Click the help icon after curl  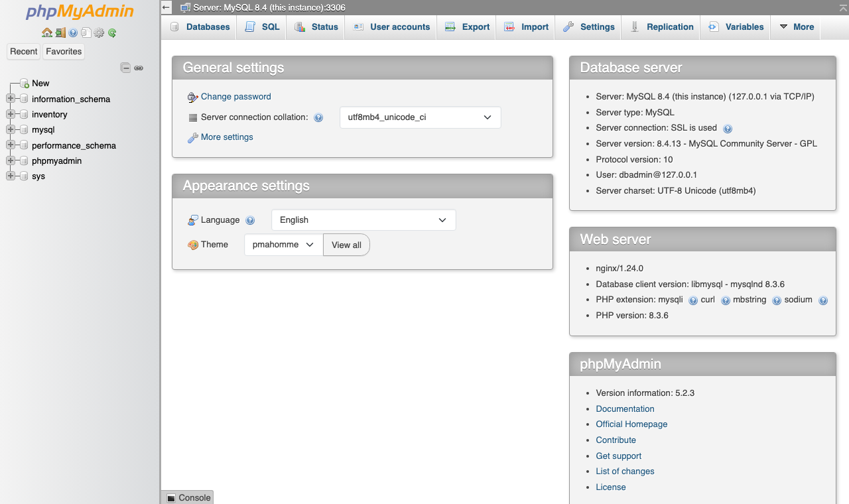[x=726, y=300]
